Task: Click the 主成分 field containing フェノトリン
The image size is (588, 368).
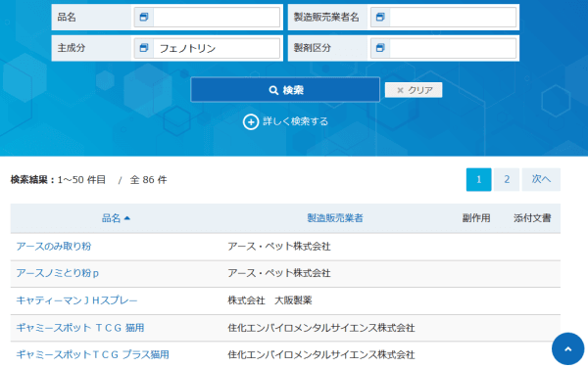Action: click(x=216, y=48)
